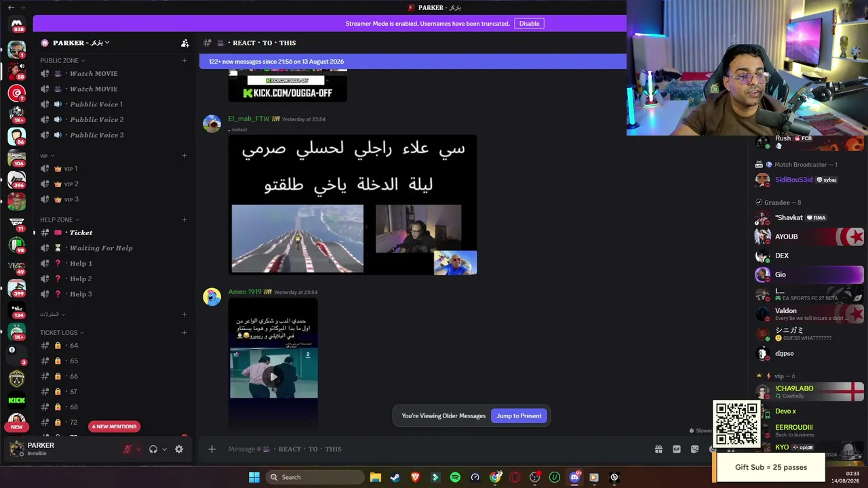The image size is (868, 488).
Task: Disable Streamer Mode from the banner
Action: (x=529, y=24)
